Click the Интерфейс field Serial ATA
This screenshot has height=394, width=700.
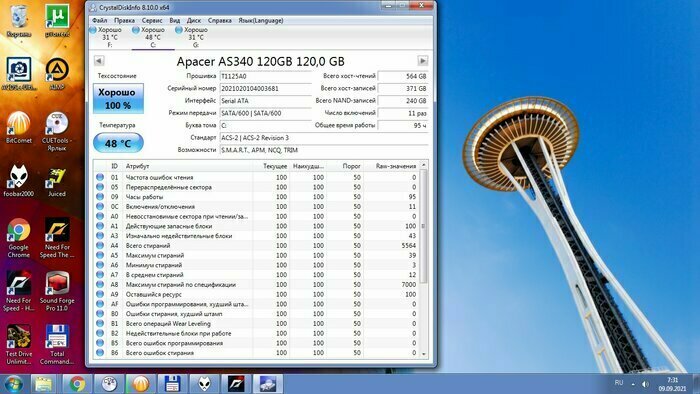point(265,101)
